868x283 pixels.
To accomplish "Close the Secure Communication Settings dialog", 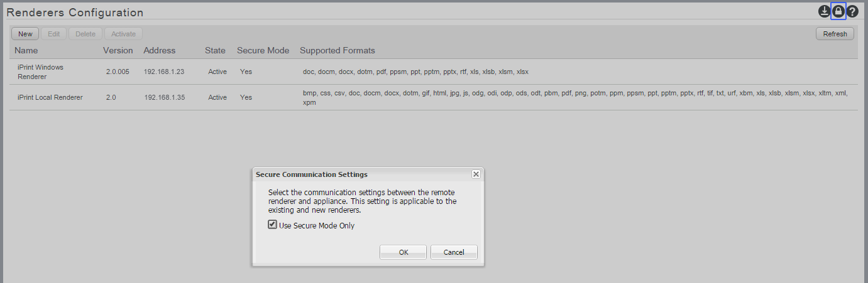I will coord(476,174).
